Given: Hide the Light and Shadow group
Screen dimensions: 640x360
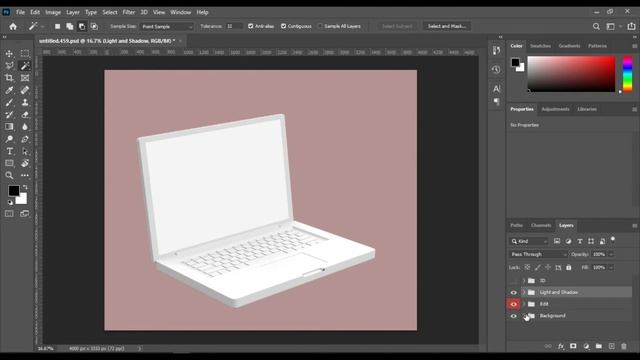Looking at the screenshot, I should pos(513,292).
